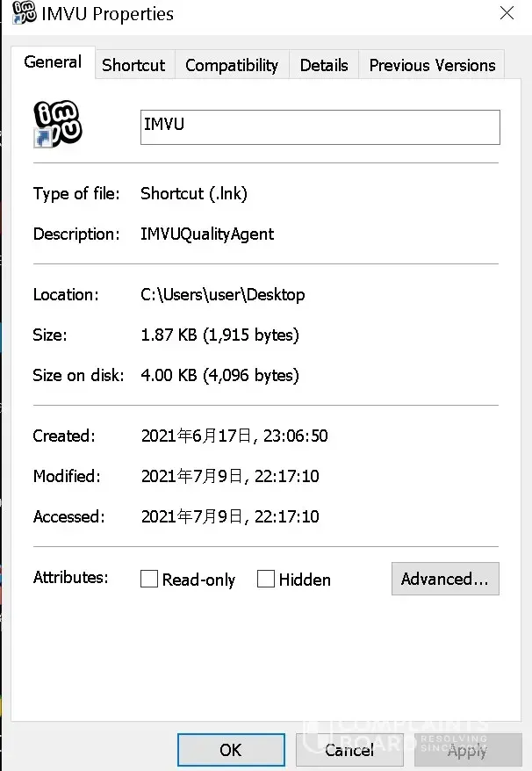Select the Details tab

click(324, 65)
